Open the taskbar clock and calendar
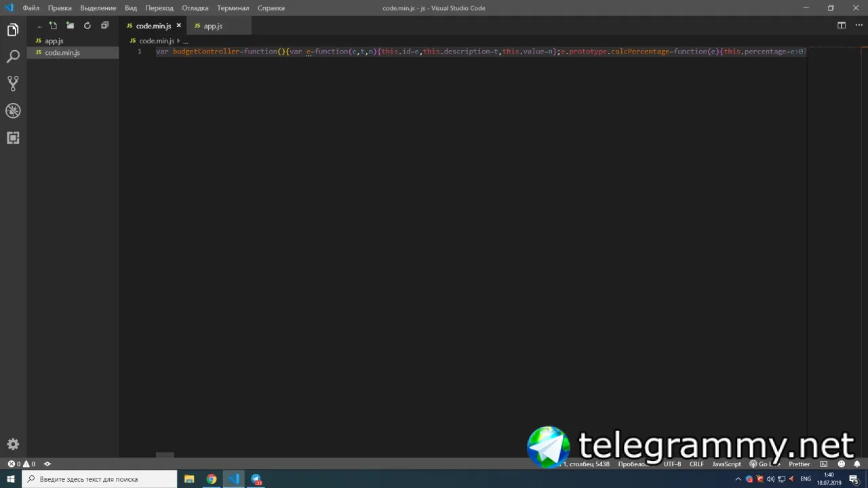The width and height of the screenshot is (868, 488). point(829,479)
